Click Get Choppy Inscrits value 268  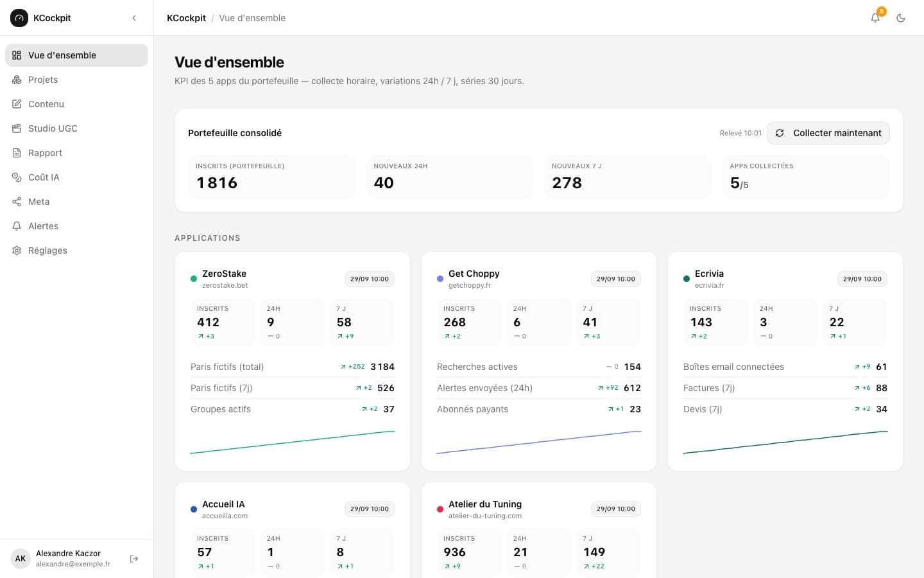[455, 322]
